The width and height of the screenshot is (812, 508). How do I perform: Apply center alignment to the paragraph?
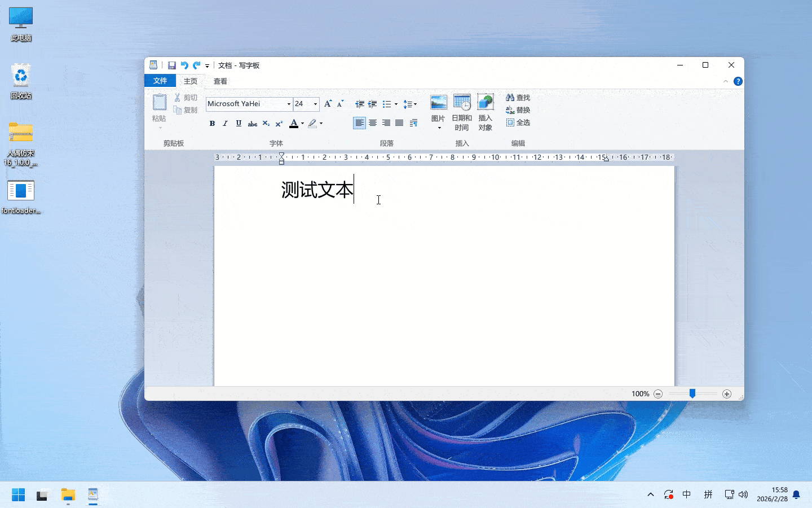pos(373,123)
